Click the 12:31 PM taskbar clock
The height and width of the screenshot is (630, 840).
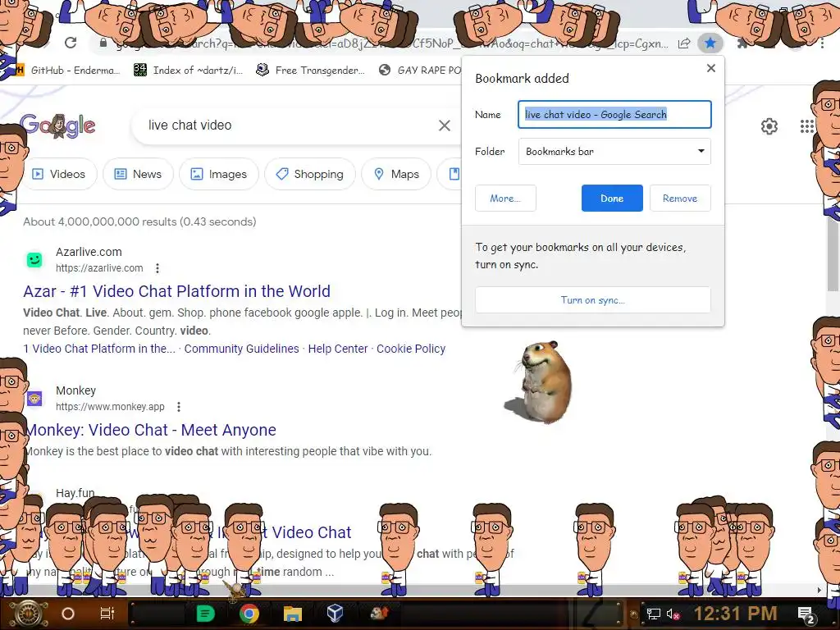pos(736,614)
